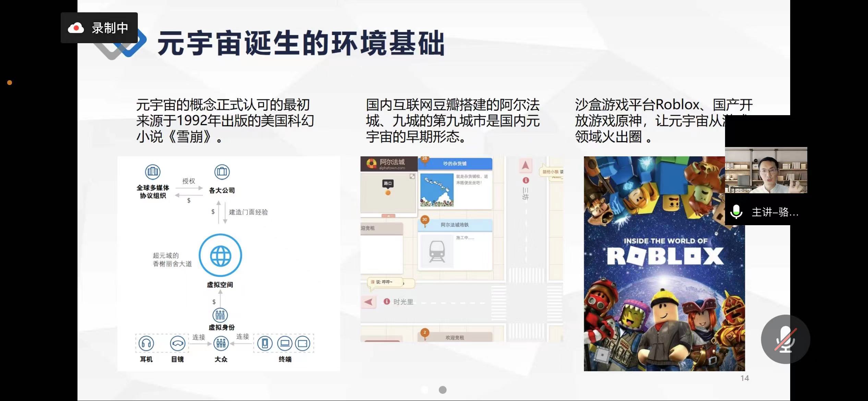Click the pink left arrow near 时光里
The height and width of the screenshot is (401, 868).
coord(368,302)
